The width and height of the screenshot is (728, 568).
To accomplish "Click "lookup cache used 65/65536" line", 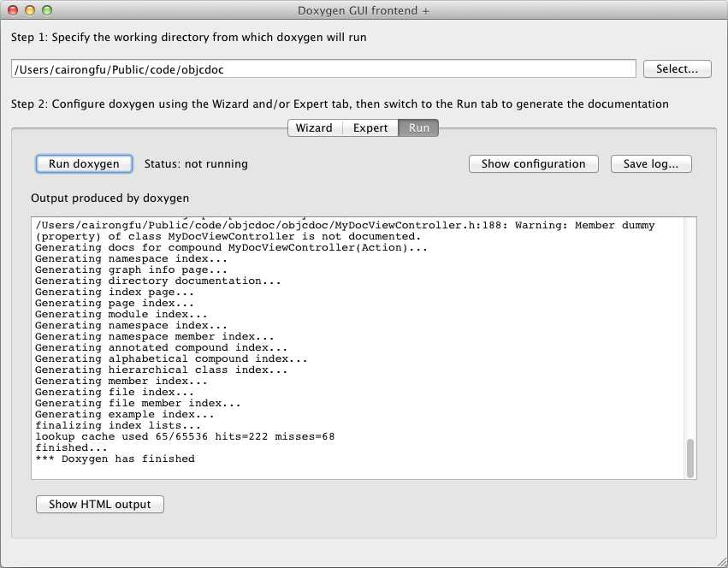I will pos(185,436).
